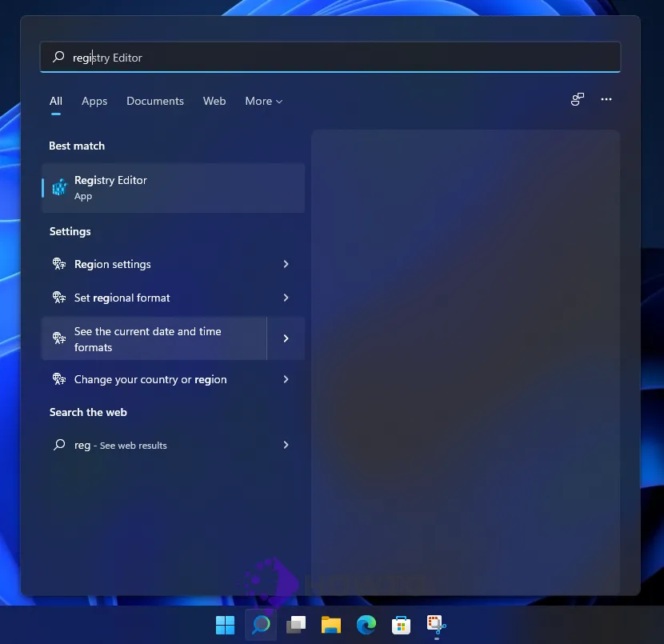Open the Windows Start button
The image size is (664, 644).
coord(225,625)
